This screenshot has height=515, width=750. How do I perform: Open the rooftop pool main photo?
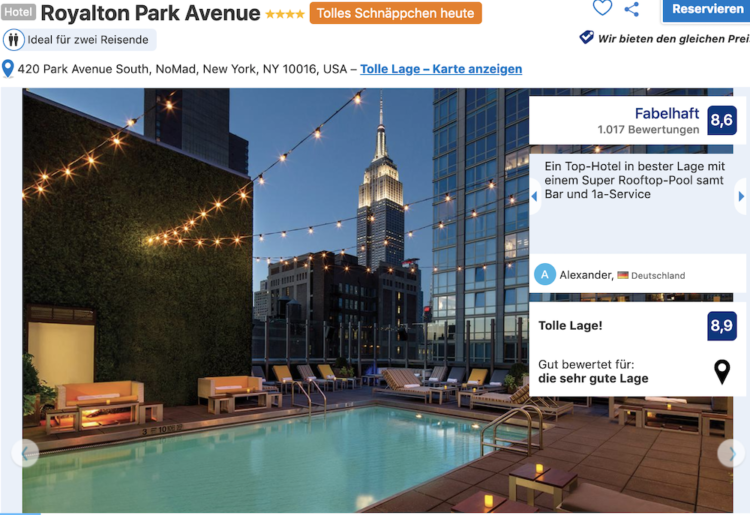276,300
